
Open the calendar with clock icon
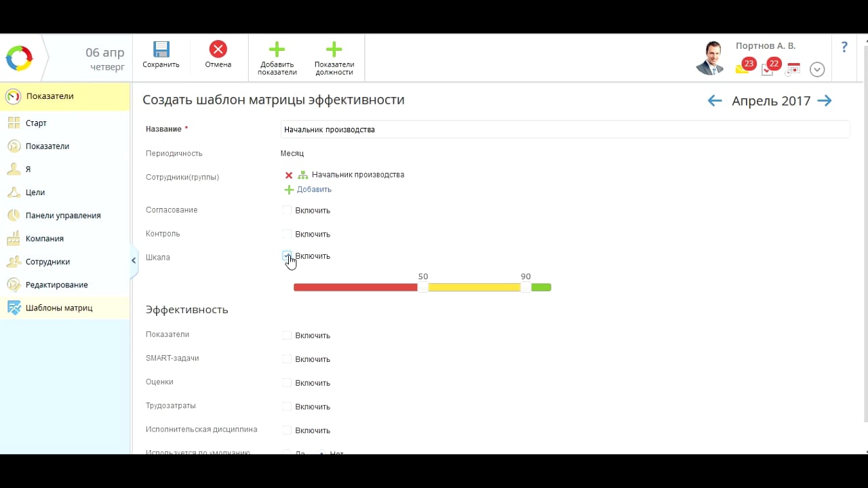pyautogui.click(x=793, y=68)
